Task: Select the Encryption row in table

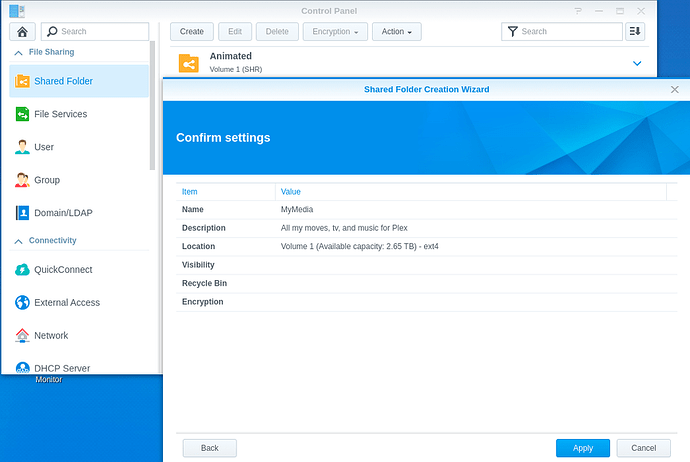Action: (426, 302)
